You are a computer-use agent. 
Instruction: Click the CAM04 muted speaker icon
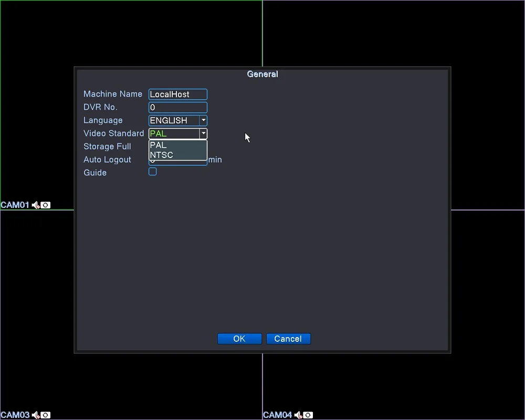[x=298, y=415]
